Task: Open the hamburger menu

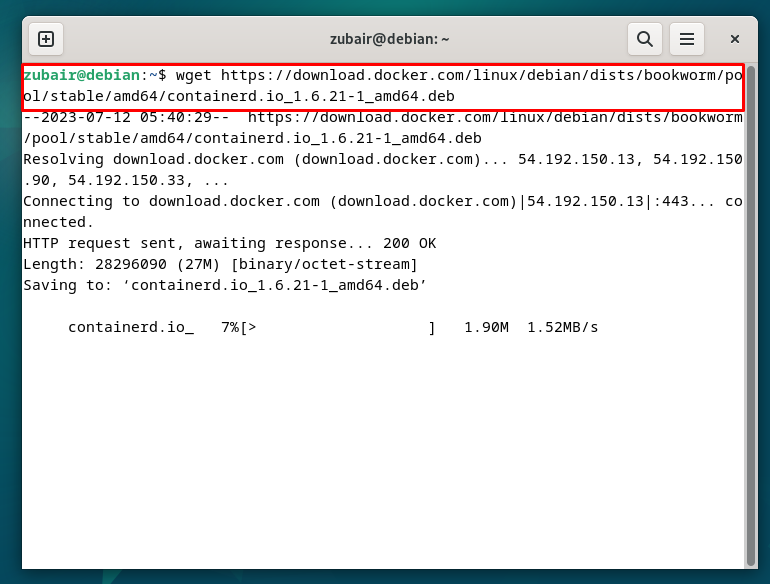Action: click(x=687, y=39)
